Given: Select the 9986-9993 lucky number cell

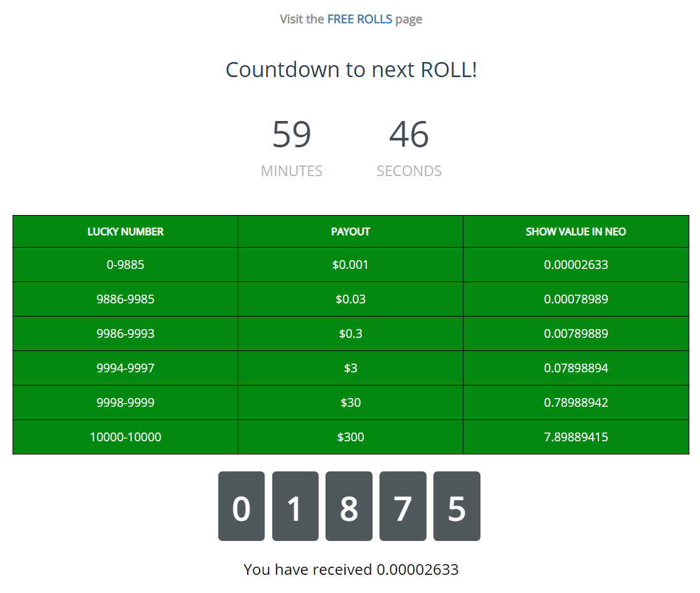Looking at the screenshot, I should click(x=125, y=333).
